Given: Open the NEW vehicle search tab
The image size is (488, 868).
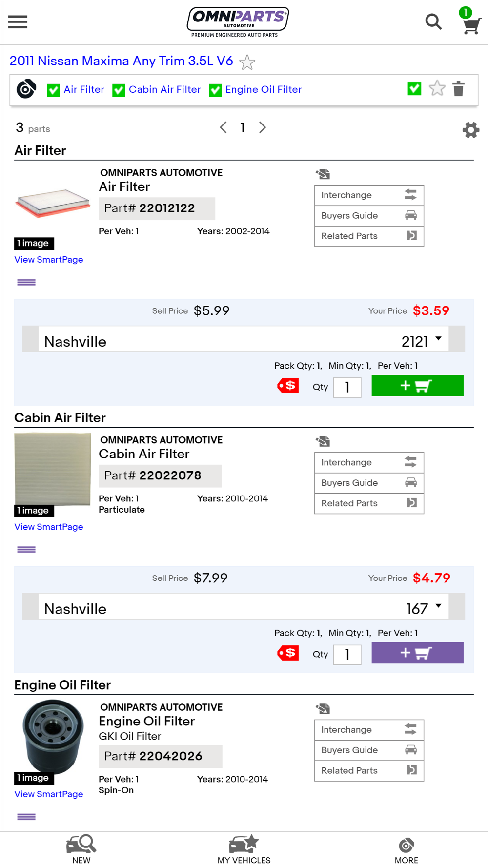Looking at the screenshot, I should (81, 849).
